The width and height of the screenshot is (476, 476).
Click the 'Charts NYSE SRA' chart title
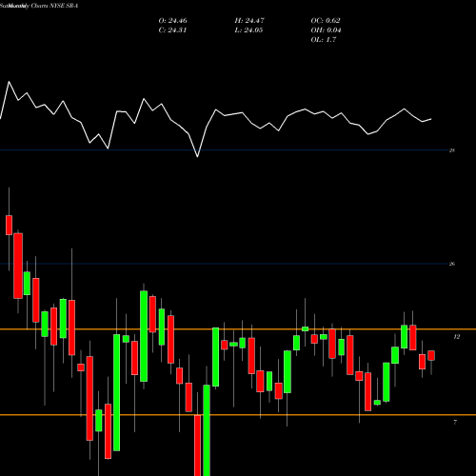54,6
